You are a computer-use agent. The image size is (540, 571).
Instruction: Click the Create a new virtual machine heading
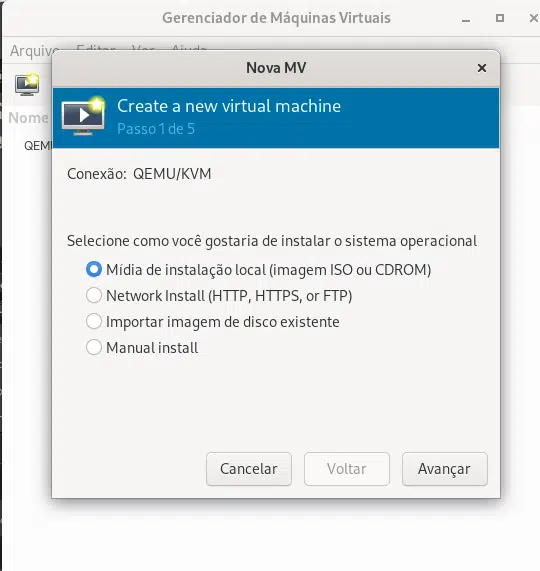(x=229, y=106)
